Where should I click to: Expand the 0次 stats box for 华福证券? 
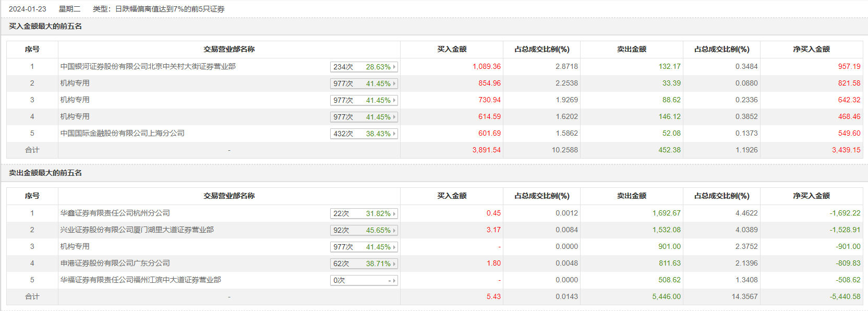coord(364,280)
